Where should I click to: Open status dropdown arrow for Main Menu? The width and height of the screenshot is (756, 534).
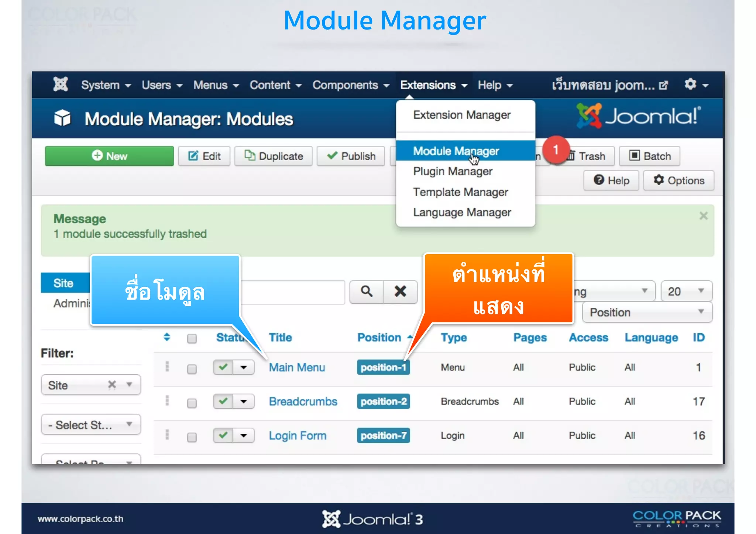click(244, 367)
